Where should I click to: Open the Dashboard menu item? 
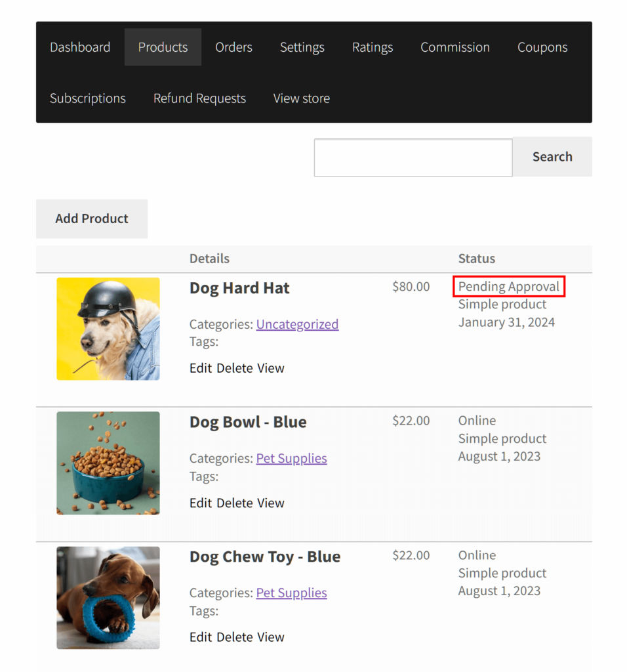(80, 47)
